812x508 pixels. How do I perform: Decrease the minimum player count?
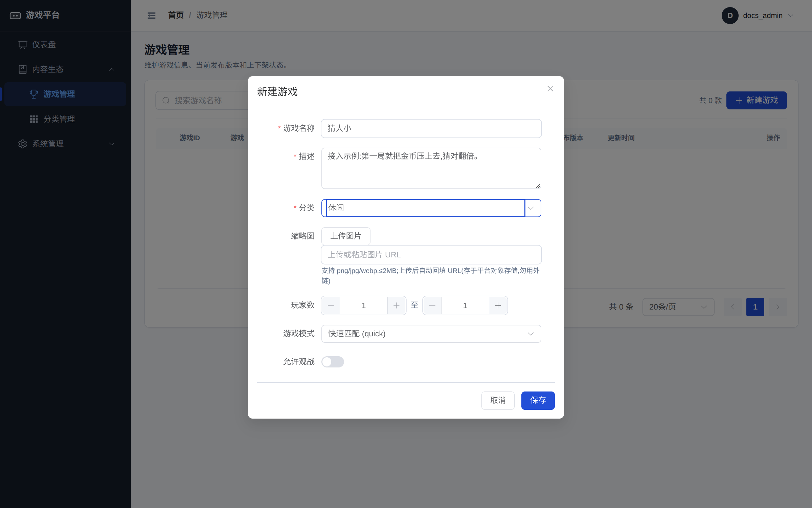coord(331,305)
